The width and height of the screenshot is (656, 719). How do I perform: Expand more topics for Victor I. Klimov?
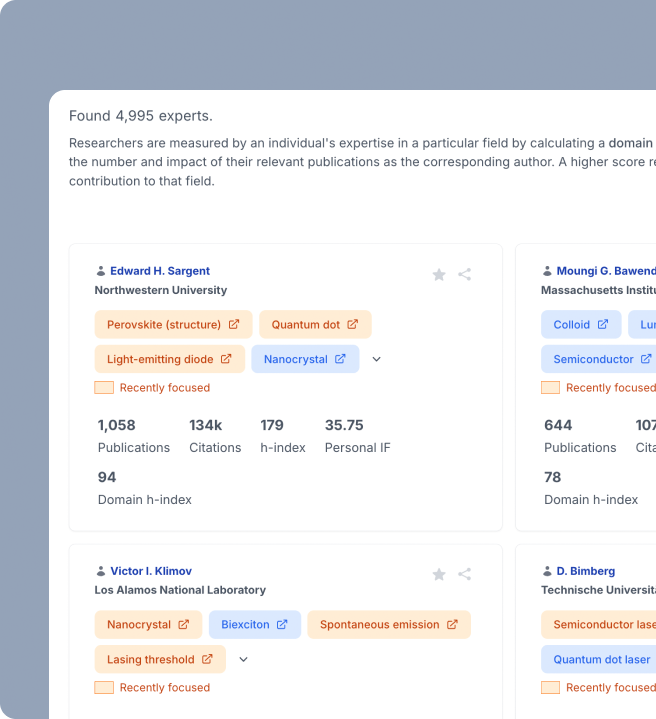pyautogui.click(x=243, y=659)
